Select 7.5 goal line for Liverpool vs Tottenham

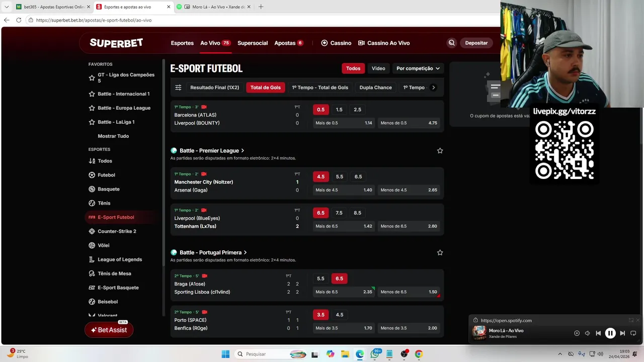(339, 213)
